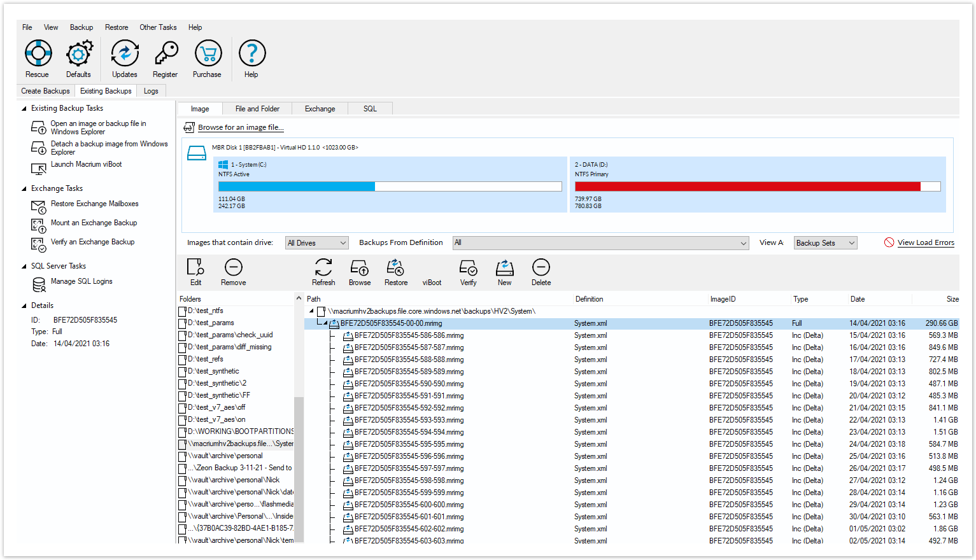Click Detach backup image task icon

pyautogui.click(x=39, y=148)
